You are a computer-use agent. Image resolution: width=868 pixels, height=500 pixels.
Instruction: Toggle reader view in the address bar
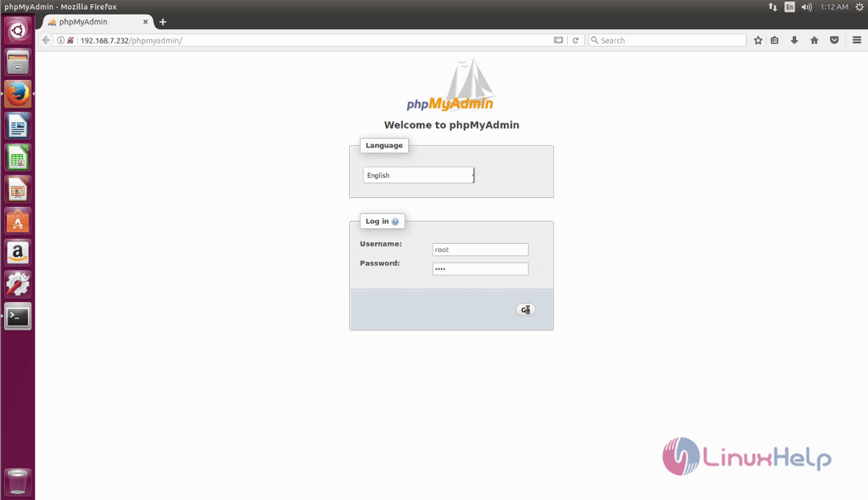pos(558,41)
